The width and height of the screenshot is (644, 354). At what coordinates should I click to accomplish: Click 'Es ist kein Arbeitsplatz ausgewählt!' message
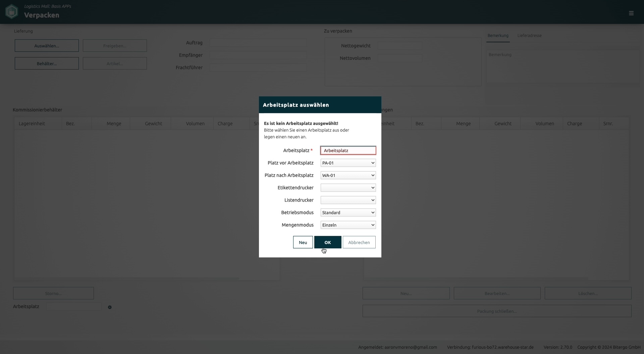[x=301, y=123]
